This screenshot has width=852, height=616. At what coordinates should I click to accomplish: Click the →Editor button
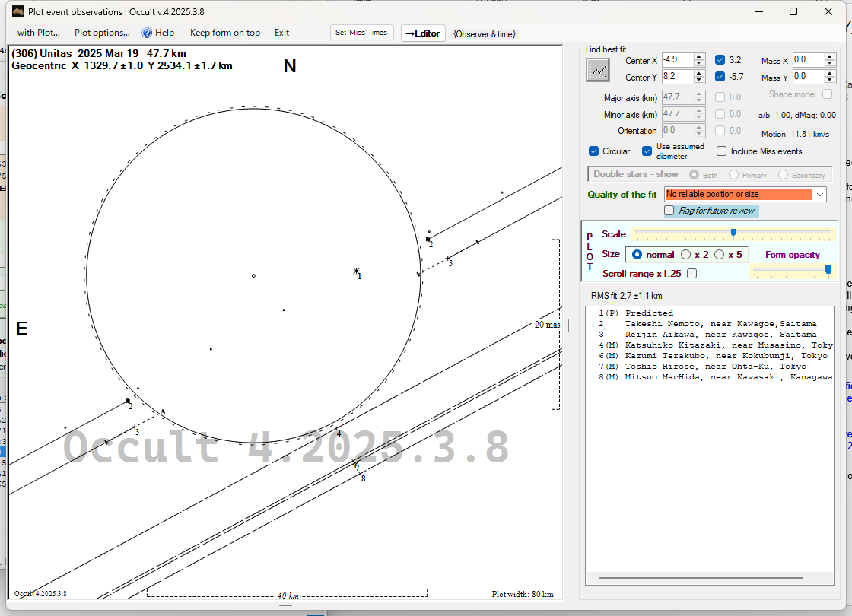(x=422, y=33)
